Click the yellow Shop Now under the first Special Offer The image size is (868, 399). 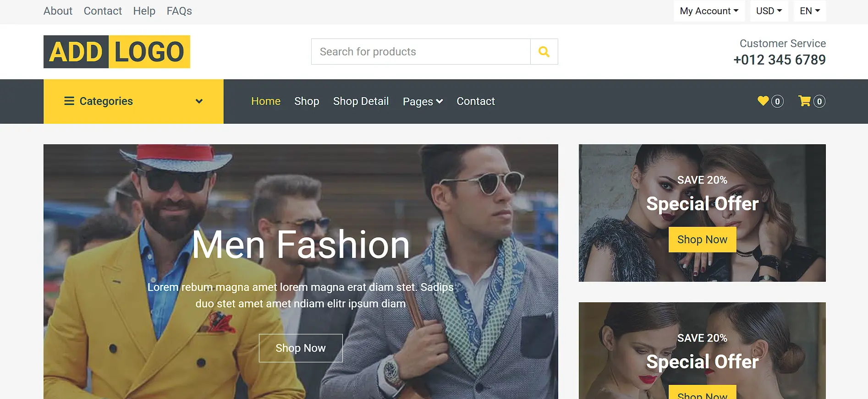click(702, 240)
